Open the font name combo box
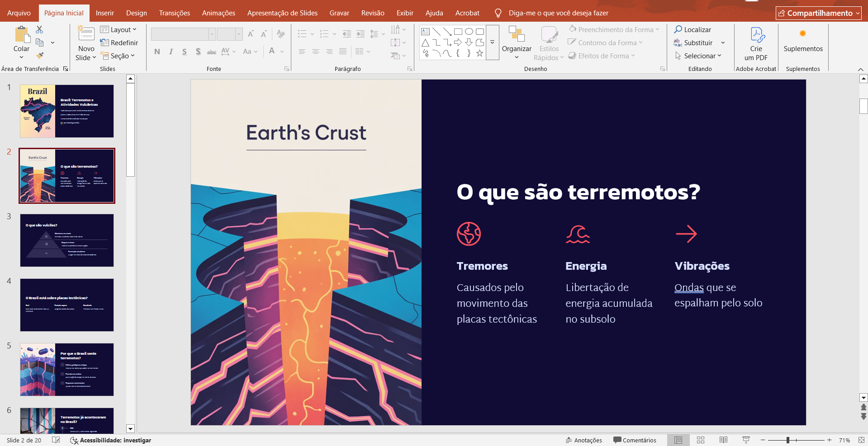This screenshot has height=446, width=868. click(x=183, y=34)
